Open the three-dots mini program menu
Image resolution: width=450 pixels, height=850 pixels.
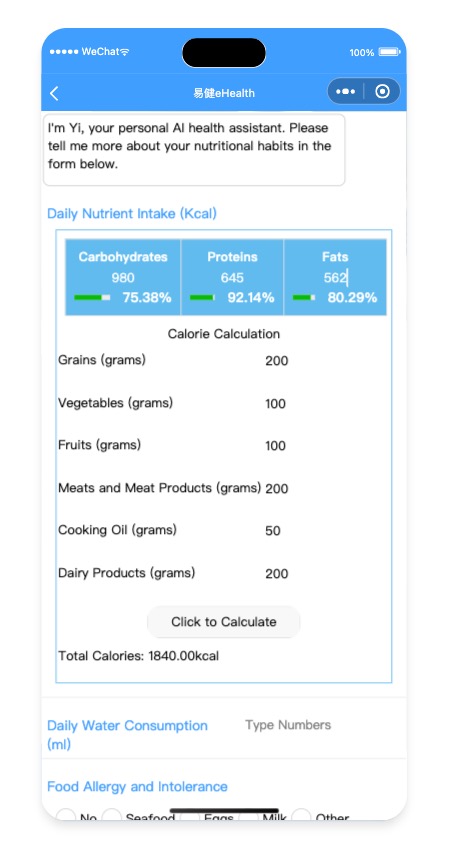(345, 92)
